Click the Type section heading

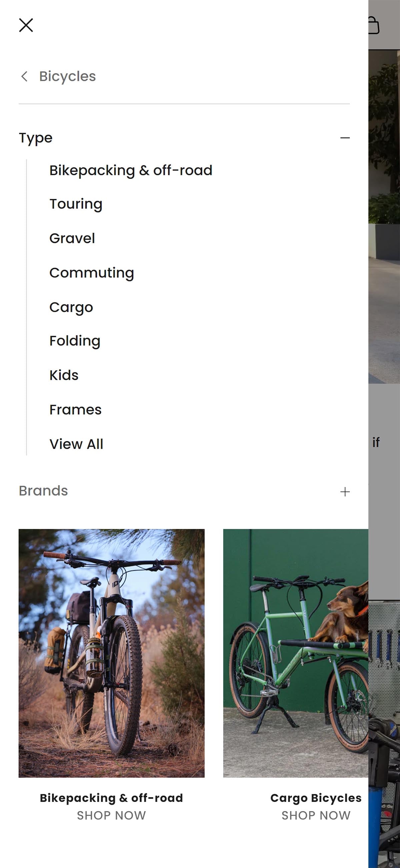[36, 138]
